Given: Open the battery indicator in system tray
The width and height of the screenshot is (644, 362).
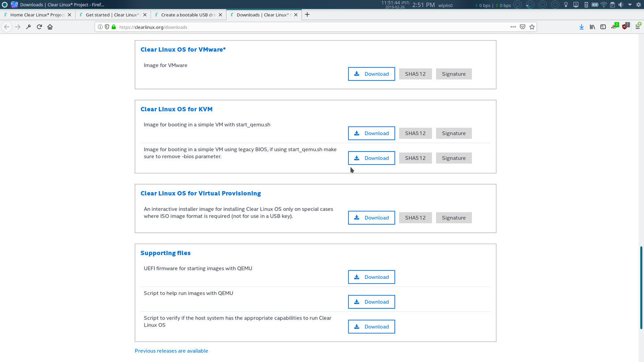Looking at the screenshot, I should coord(595,5).
